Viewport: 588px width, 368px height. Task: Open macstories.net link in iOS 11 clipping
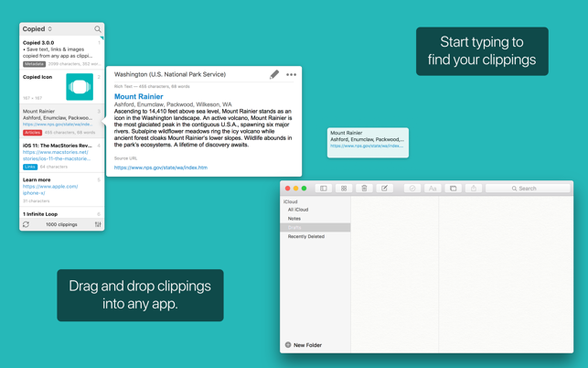coord(57,156)
